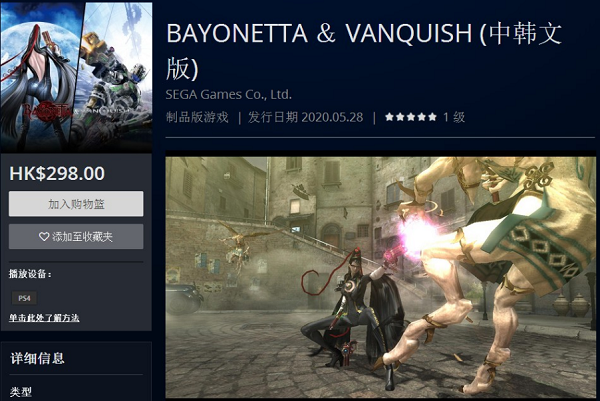Click the Bayonetta side of the cover thumbnail

pyautogui.click(x=38, y=77)
